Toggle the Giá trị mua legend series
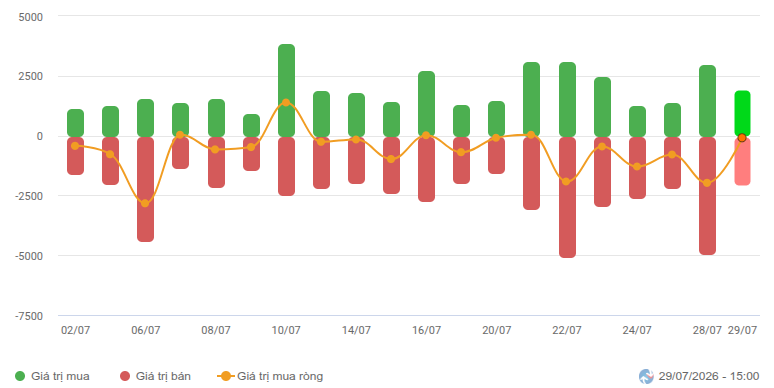 52,376
